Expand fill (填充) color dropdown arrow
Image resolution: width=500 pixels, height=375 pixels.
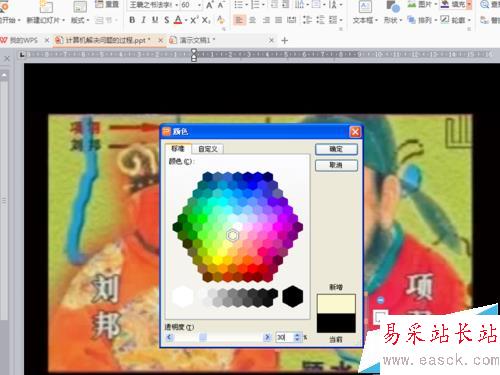coord(469,5)
